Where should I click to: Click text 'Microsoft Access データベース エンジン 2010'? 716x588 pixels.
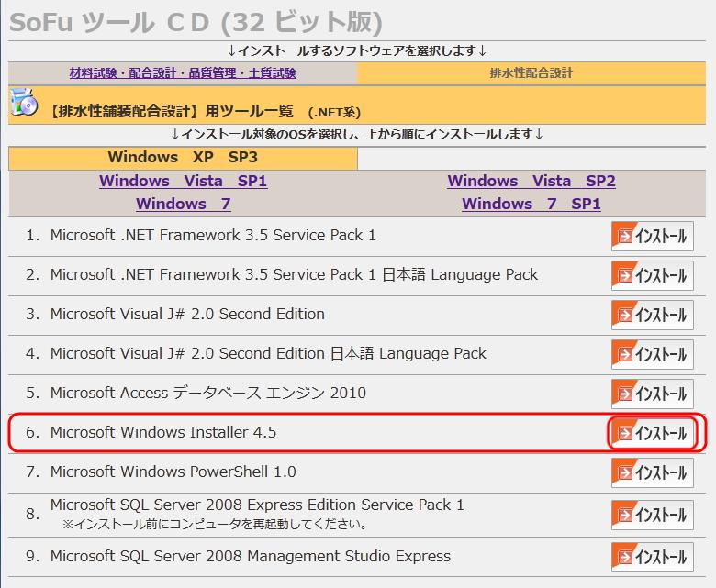(x=208, y=393)
